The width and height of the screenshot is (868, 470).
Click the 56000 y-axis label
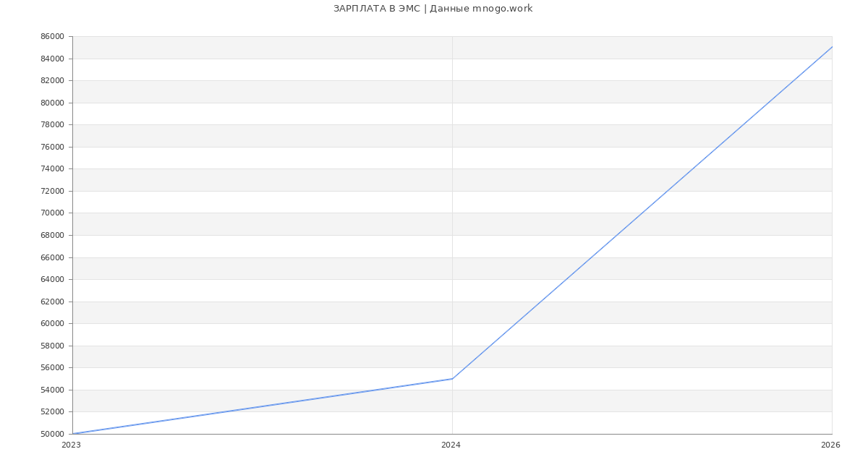(x=52, y=368)
